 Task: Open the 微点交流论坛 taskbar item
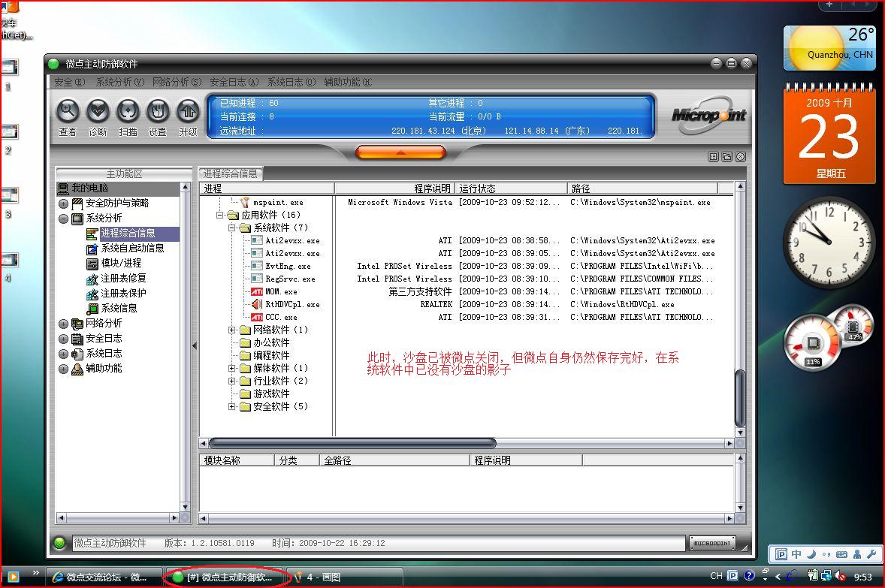point(103,577)
